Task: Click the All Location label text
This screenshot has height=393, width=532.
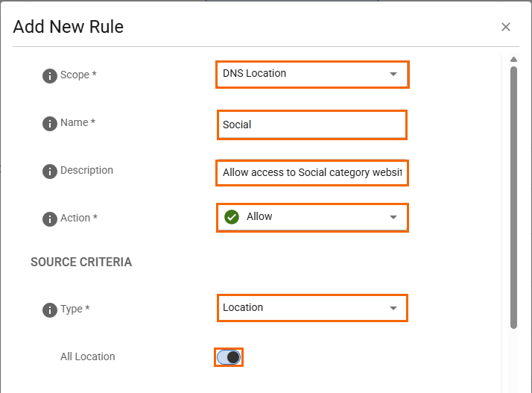Action: point(88,357)
